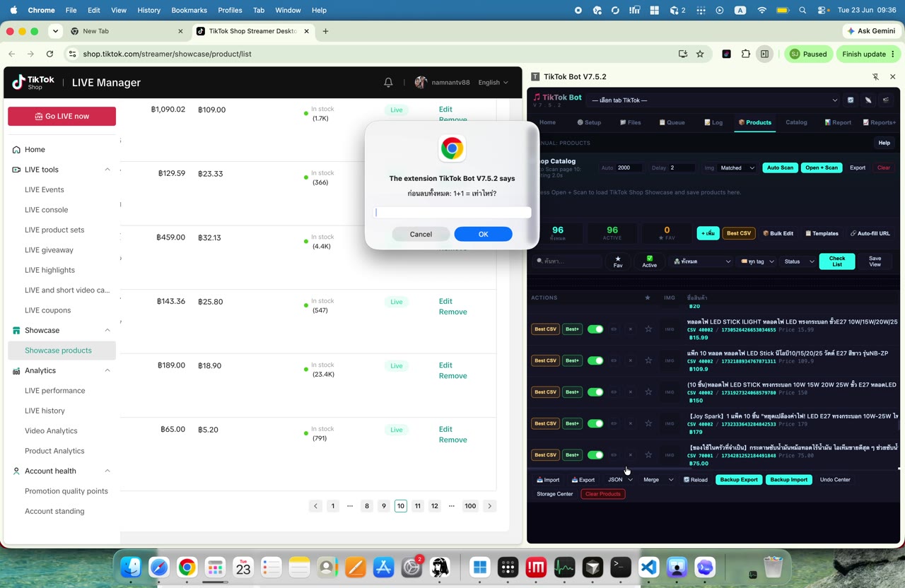Viewport: 905px width, 588px height.
Task: Open the ทุก tag dropdown
Action: [757, 261]
